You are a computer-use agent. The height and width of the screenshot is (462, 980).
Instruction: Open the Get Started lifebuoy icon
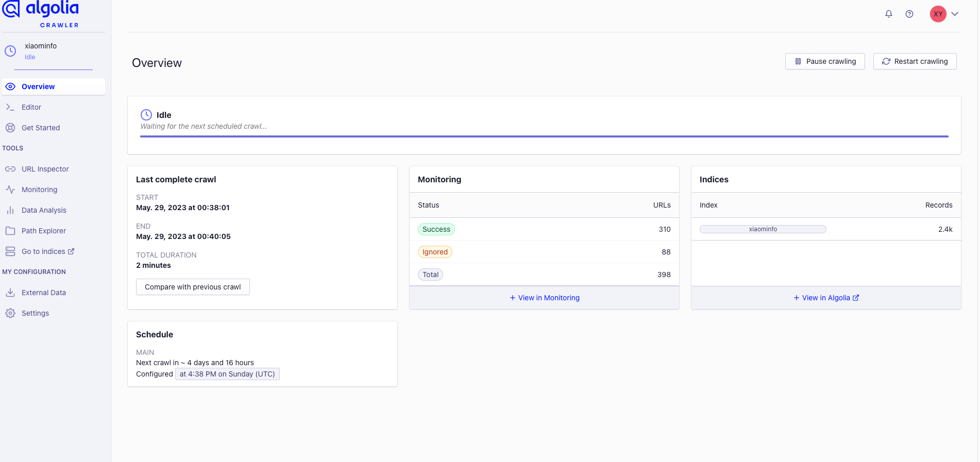coord(10,128)
